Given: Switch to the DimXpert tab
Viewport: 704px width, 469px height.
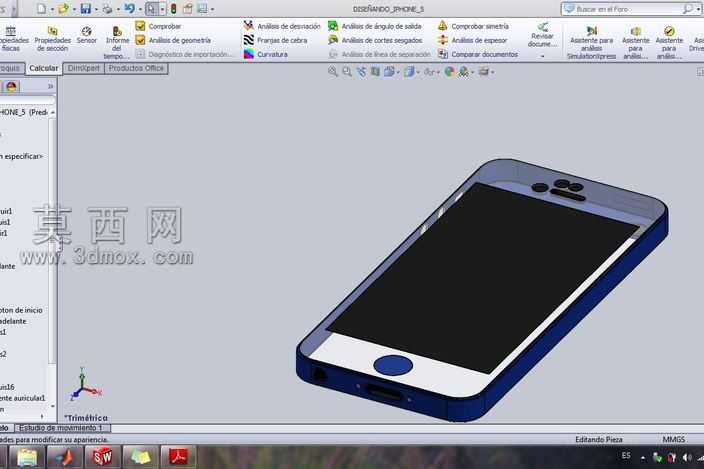Looking at the screenshot, I should tap(84, 68).
